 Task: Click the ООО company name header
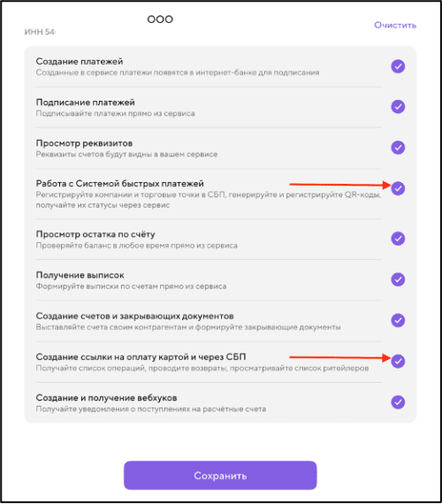pos(160,19)
